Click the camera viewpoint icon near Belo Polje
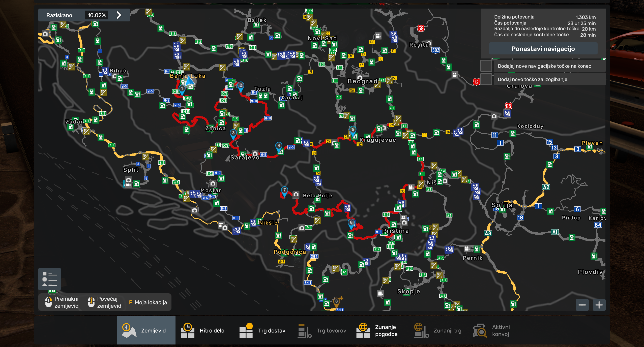644x347 pixels. pos(296,195)
